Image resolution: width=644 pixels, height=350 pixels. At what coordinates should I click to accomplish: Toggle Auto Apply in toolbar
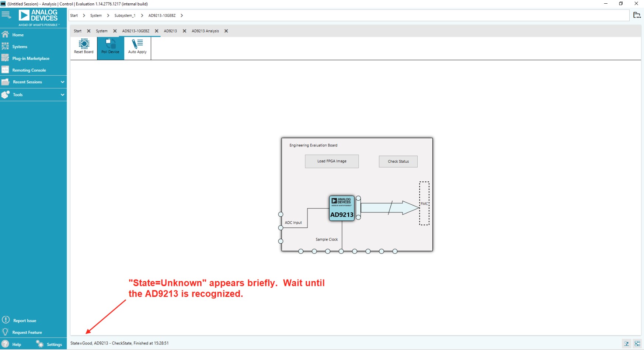[x=137, y=47]
